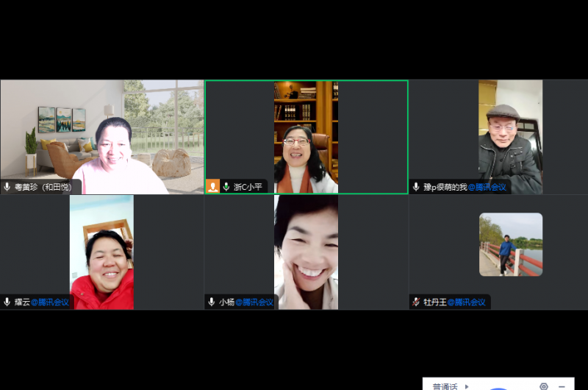Open the 腾讯会议 link on 豫p很萌的我
Screen dimensions: 588x390
(x=487, y=187)
